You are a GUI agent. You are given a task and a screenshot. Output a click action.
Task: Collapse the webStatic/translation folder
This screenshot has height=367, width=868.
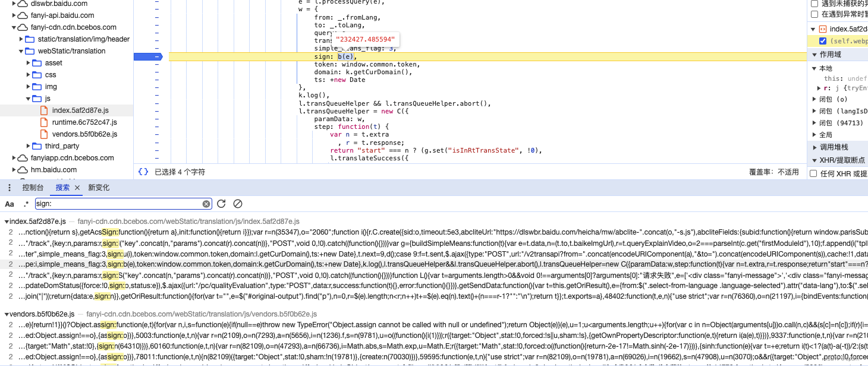[x=21, y=51]
